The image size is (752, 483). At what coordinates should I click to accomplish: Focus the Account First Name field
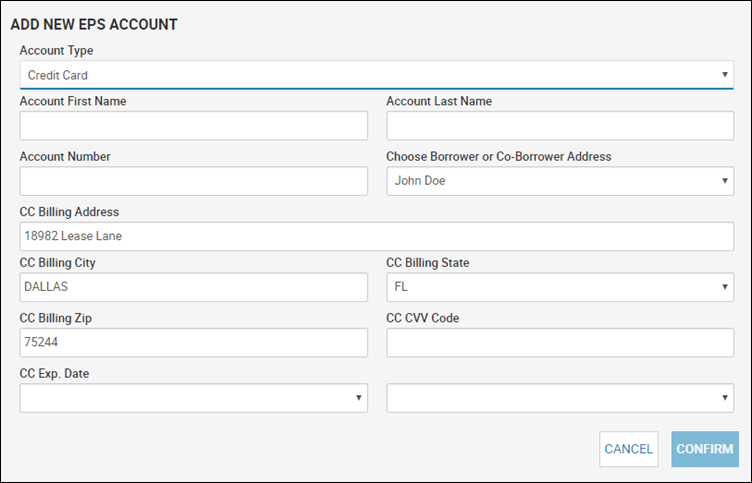194,126
